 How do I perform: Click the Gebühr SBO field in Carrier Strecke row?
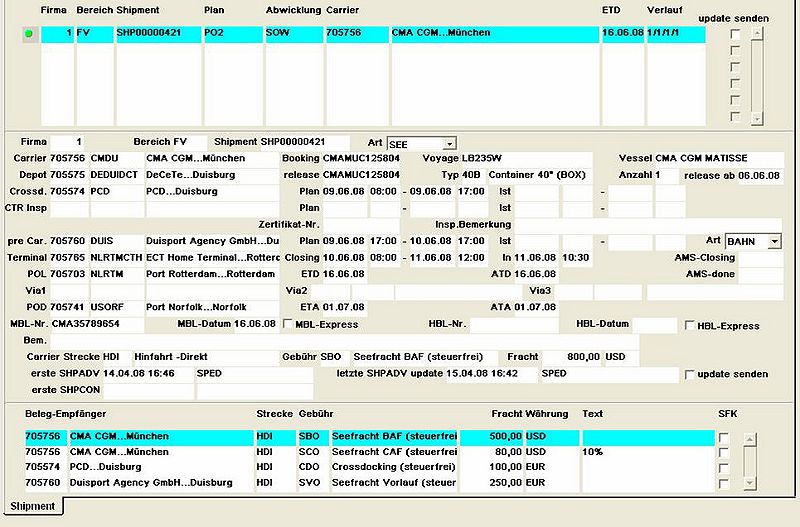click(334, 357)
